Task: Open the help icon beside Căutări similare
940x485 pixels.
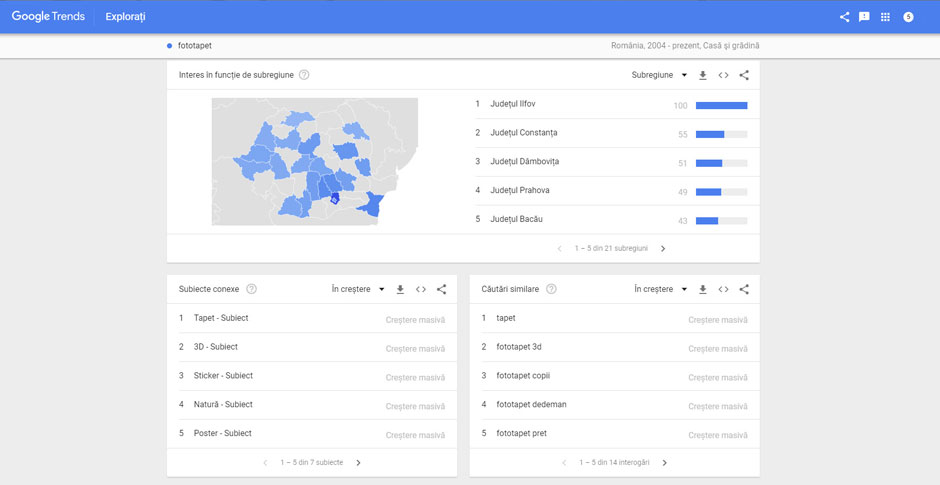Action: [552, 289]
